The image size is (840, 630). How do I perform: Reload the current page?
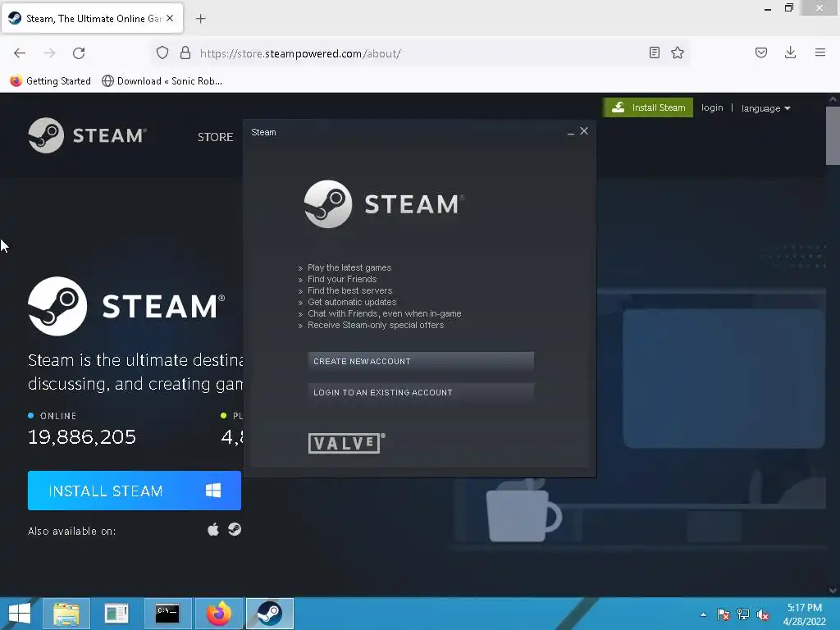pos(79,53)
